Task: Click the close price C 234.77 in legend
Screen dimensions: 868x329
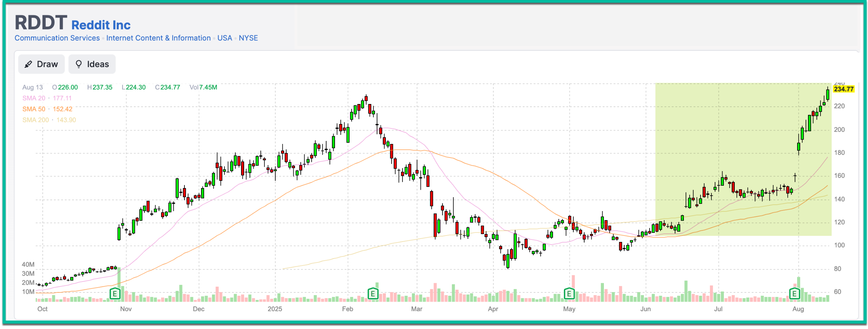Action: coord(167,87)
